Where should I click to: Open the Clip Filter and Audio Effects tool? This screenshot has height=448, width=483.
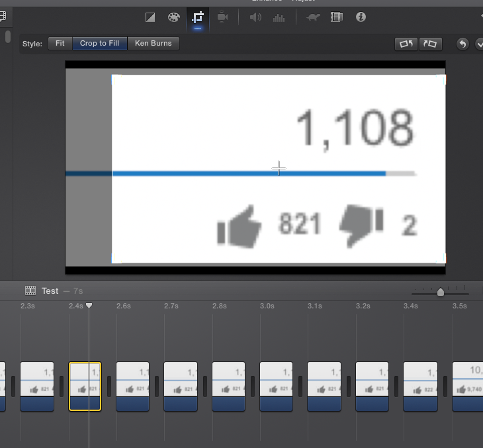pos(336,17)
